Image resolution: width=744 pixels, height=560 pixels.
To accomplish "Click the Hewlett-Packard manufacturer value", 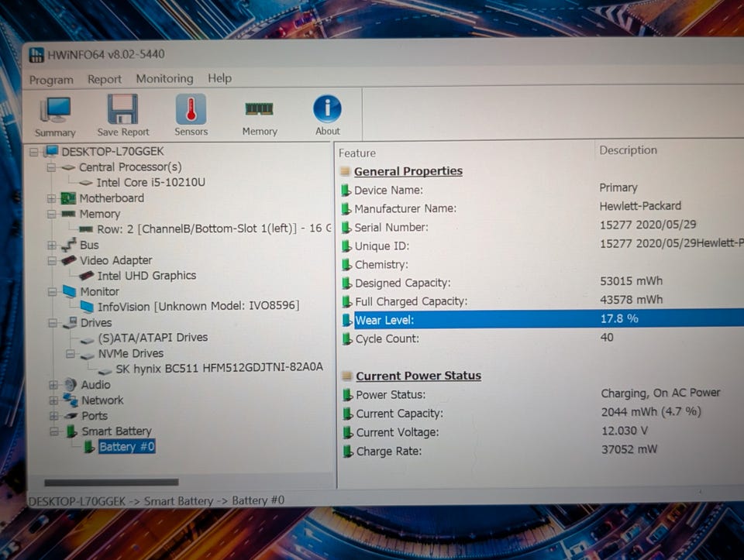I will pos(640,206).
